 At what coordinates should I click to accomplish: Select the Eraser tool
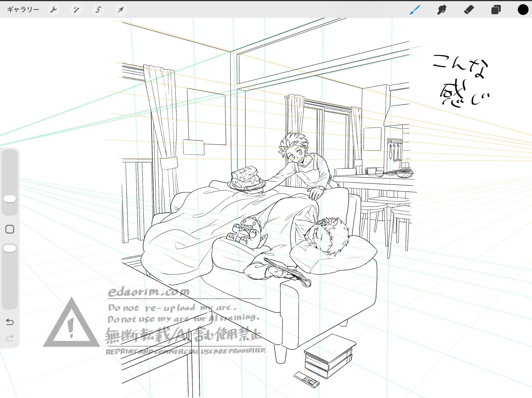pyautogui.click(x=469, y=10)
